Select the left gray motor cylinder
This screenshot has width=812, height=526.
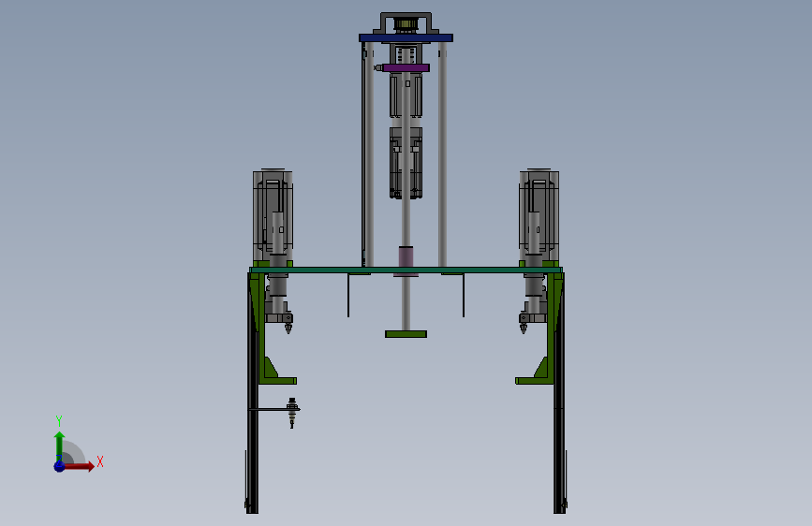point(273,217)
